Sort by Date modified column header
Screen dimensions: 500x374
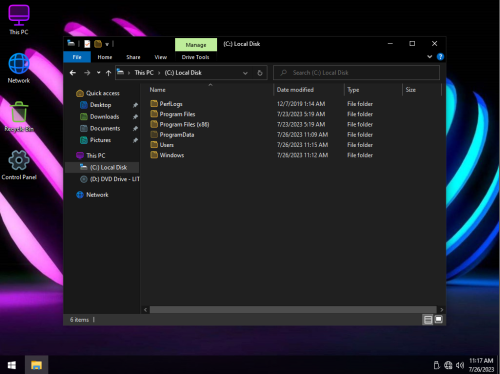point(295,90)
